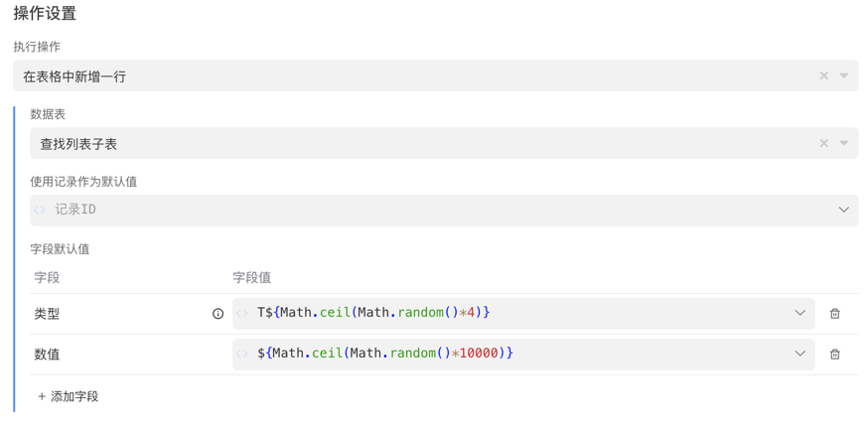Screen dimensions: 868x432
Task: Click the code icon in 数值 value field
Action: click(242, 355)
